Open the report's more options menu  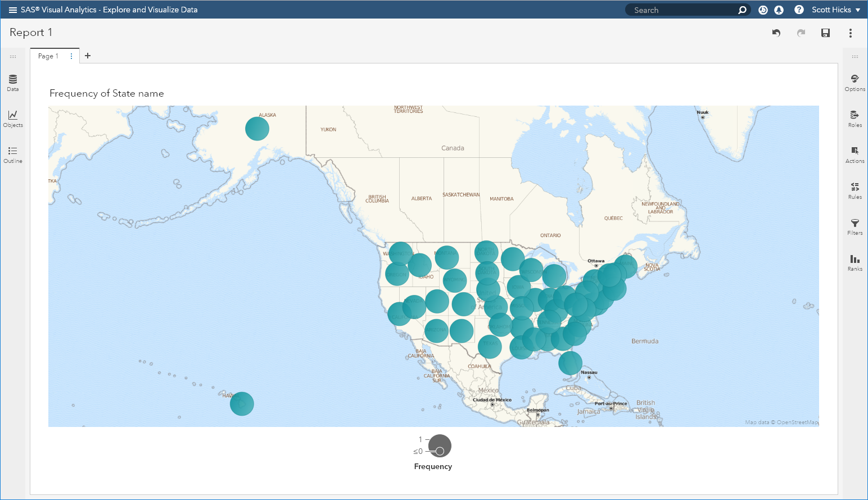(850, 33)
